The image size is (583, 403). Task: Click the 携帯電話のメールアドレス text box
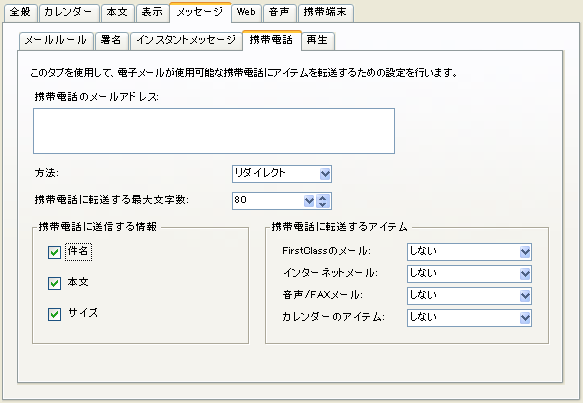click(x=214, y=131)
